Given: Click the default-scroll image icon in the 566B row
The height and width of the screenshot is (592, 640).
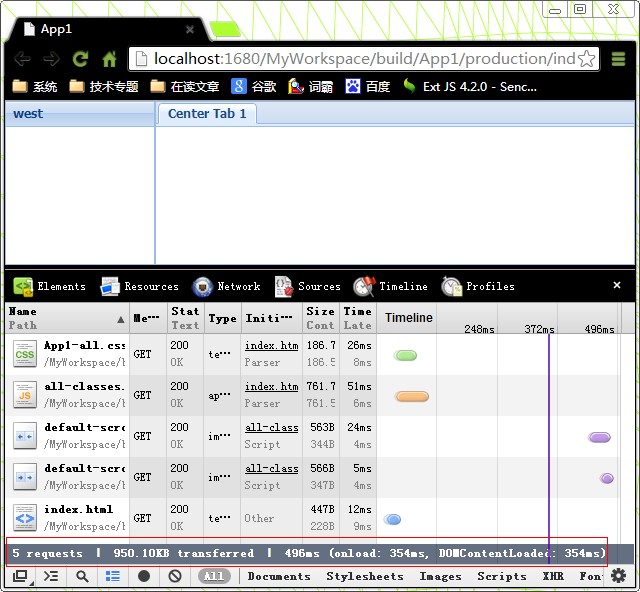Looking at the screenshot, I should [x=24, y=477].
